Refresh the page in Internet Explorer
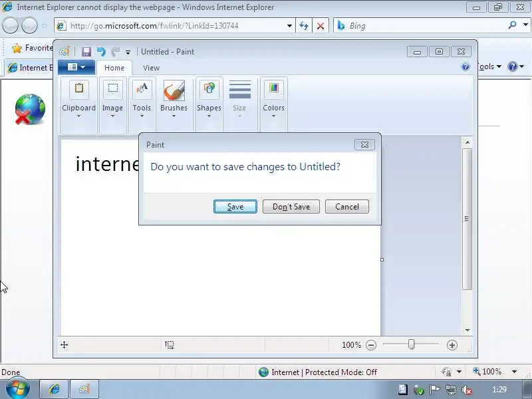Screen dimensions: 532x399 pyautogui.click(x=304, y=26)
